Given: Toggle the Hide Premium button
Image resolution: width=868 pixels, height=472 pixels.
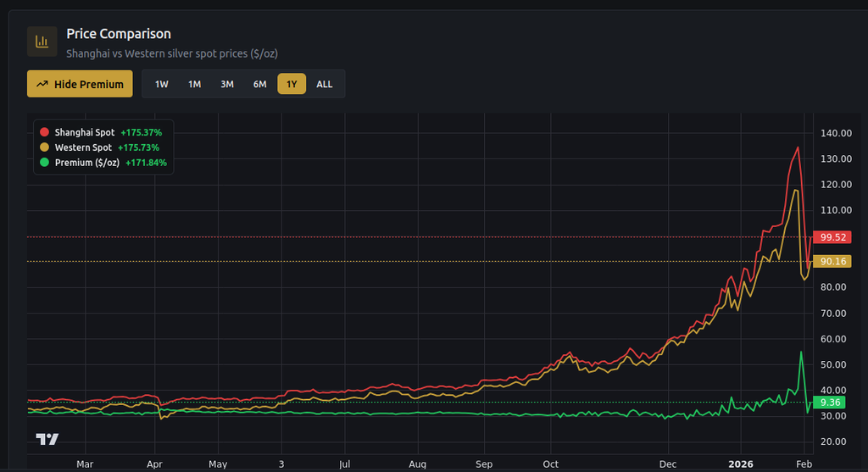Looking at the screenshot, I should [81, 84].
